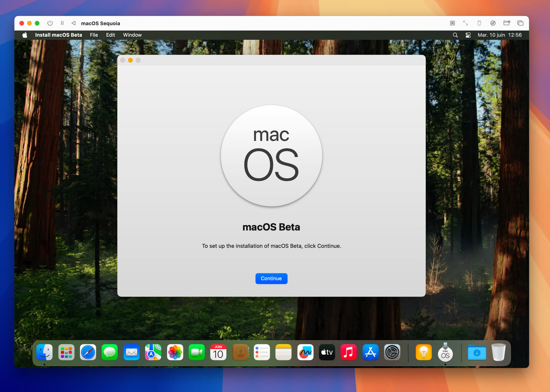
Task: Launch FaceTime from the dock
Action: click(x=197, y=352)
